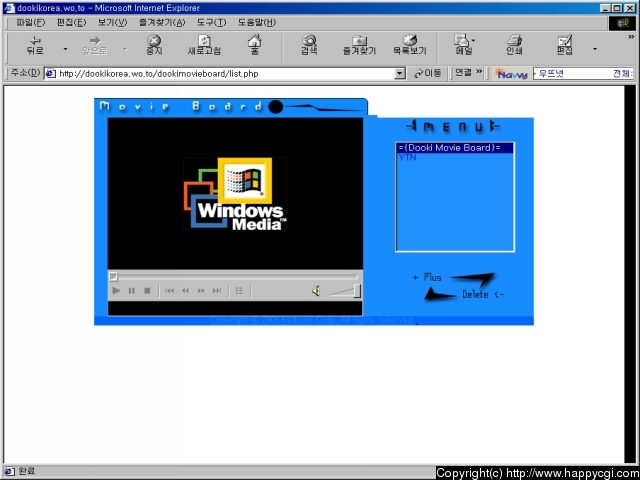640x480 pixels.
Task: Open Favorites with 즐겨찾기 toolbar icon
Action: click(359, 45)
